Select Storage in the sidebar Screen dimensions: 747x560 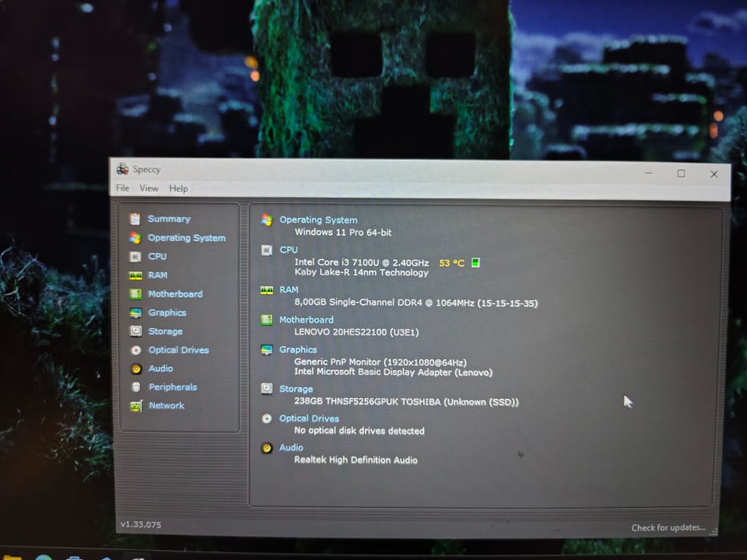click(165, 331)
